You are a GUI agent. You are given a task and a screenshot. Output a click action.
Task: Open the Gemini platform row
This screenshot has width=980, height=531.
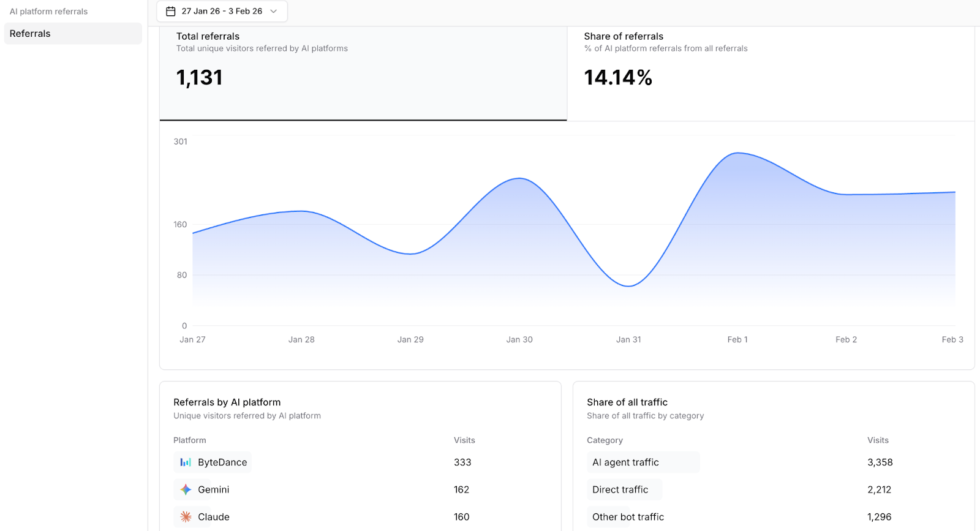[x=213, y=490]
